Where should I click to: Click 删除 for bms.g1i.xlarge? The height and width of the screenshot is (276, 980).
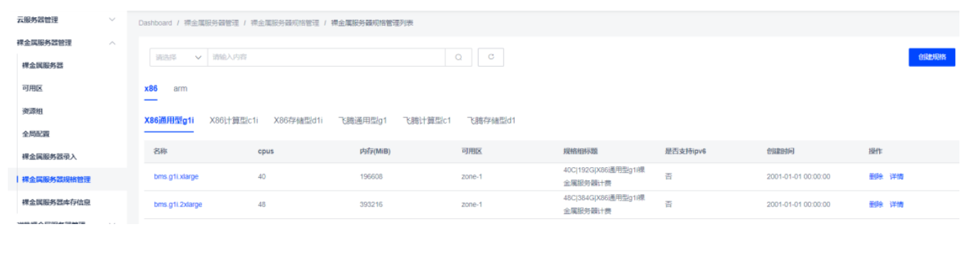click(876, 176)
